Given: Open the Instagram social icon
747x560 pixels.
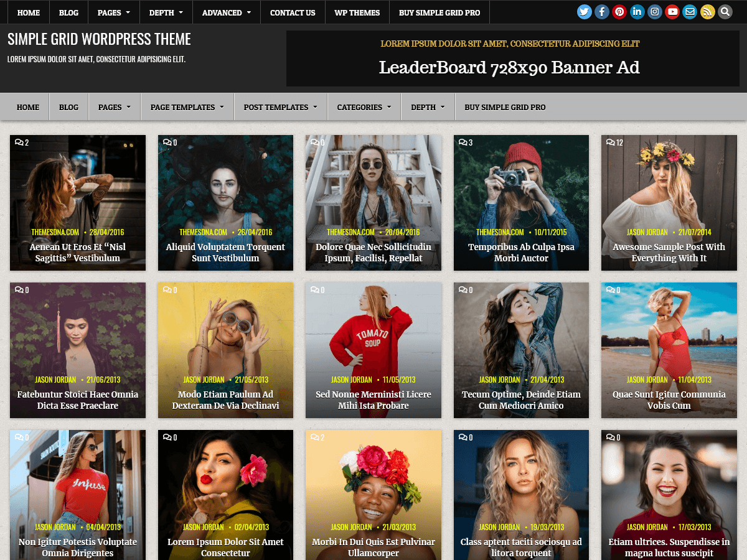Looking at the screenshot, I should pyautogui.click(x=654, y=11).
